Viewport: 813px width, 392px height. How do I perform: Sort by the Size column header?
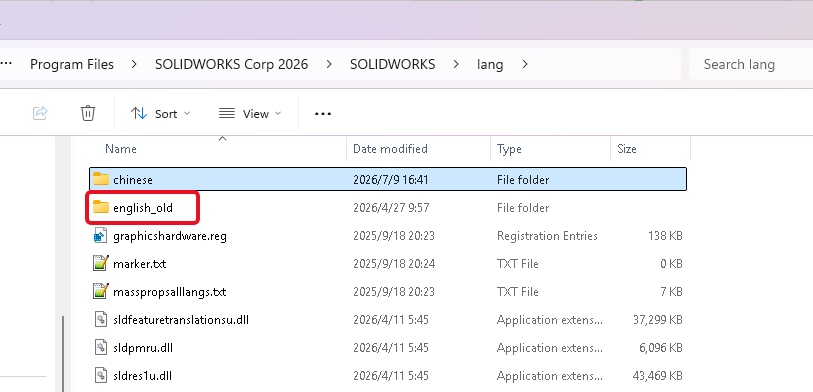626,149
